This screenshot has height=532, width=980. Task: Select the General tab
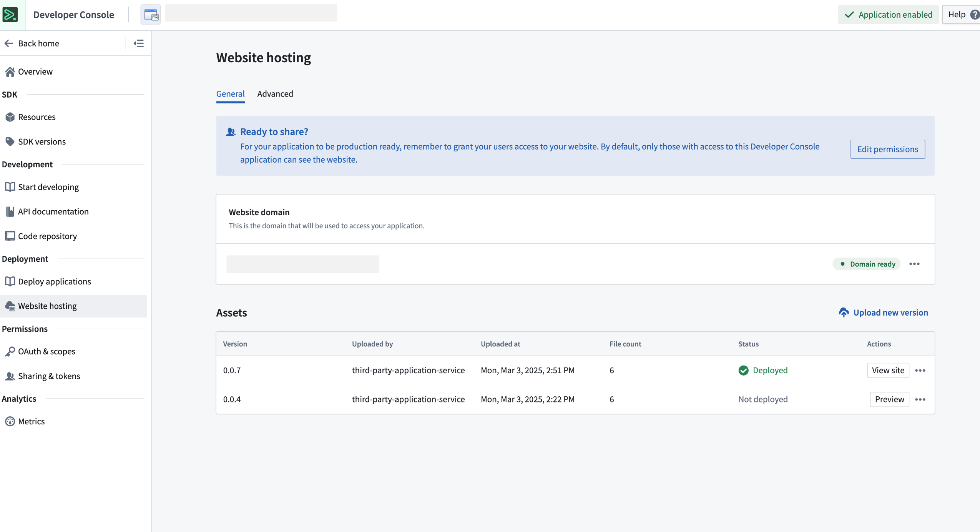(x=230, y=94)
